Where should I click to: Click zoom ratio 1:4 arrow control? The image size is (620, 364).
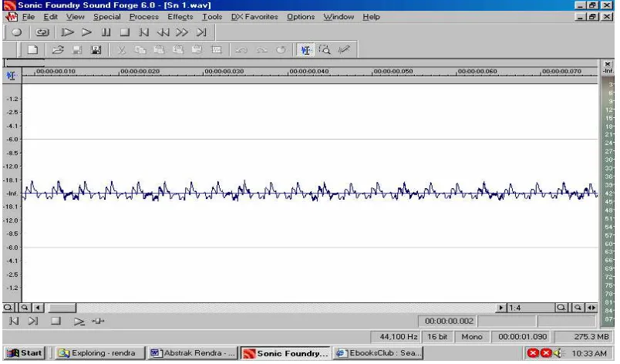coord(501,308)
